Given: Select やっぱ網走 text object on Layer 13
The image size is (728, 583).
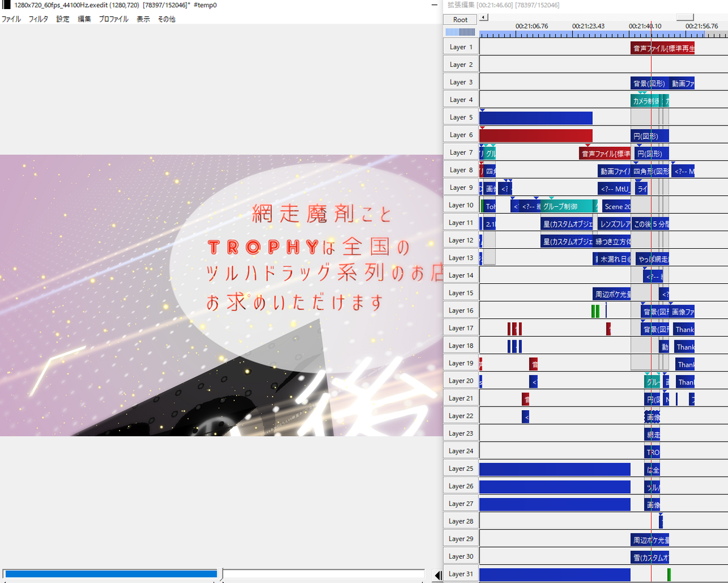Looking at the screenshot, I should click(x=652, y=260).
